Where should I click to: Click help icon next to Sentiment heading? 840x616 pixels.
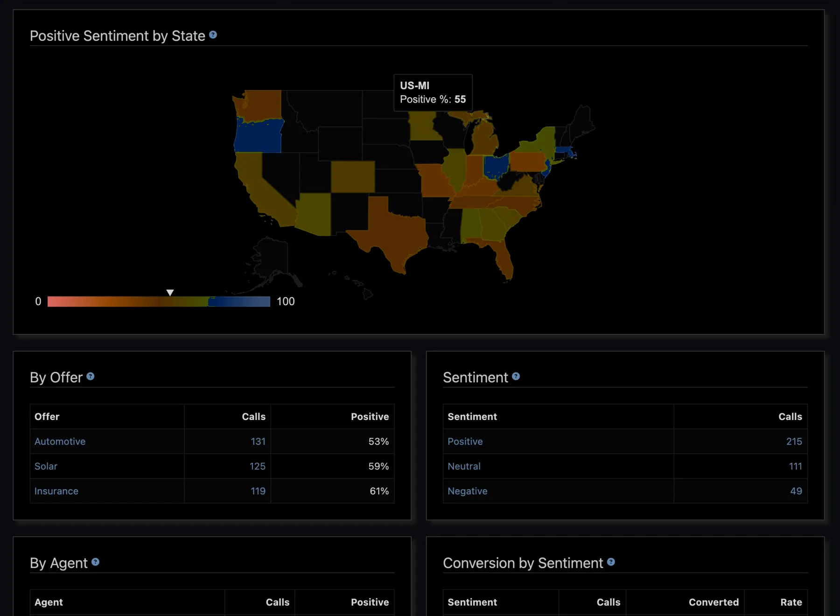[x=516, y=376]
